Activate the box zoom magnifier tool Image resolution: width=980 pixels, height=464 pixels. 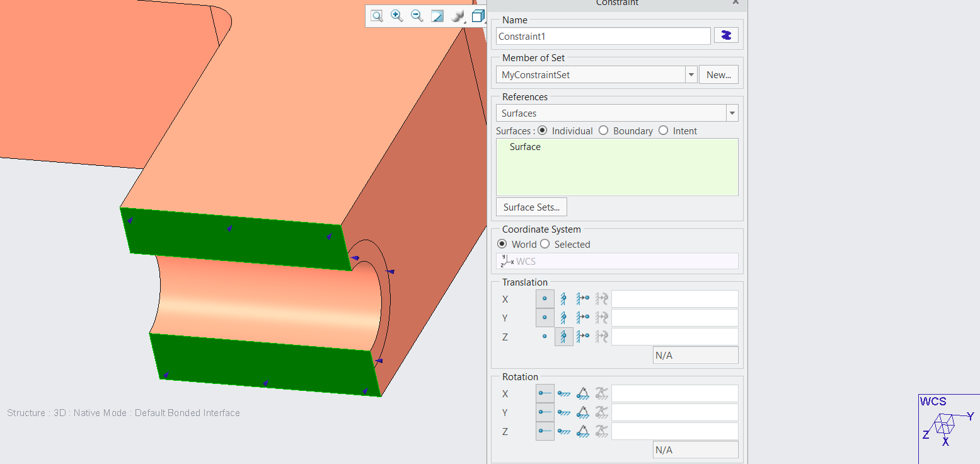376,16
